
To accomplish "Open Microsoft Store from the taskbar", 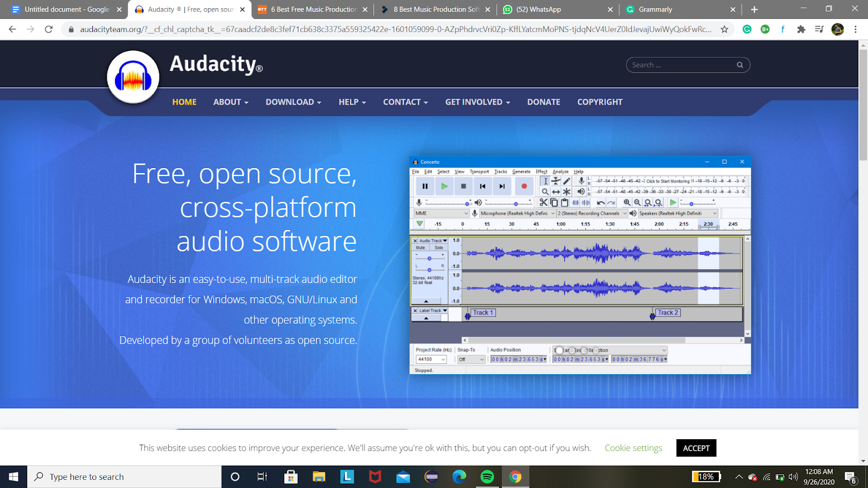I will pos(291,477).
